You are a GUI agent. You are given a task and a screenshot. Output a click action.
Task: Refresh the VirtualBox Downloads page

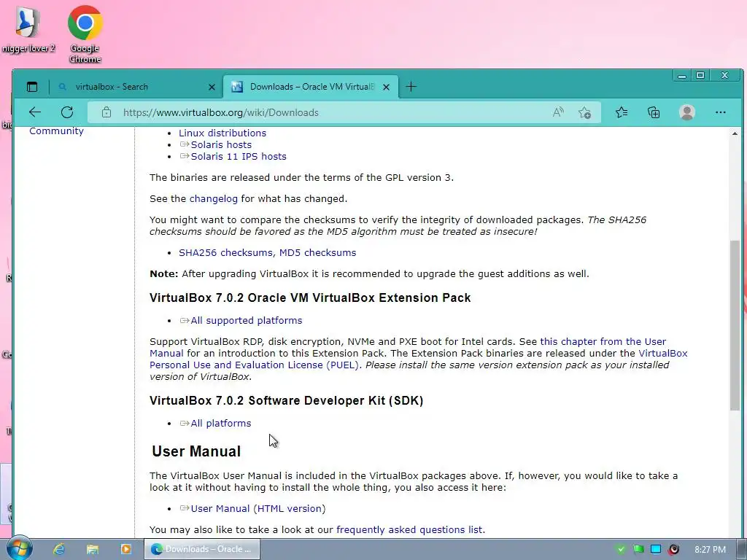[x=67, y=112]
